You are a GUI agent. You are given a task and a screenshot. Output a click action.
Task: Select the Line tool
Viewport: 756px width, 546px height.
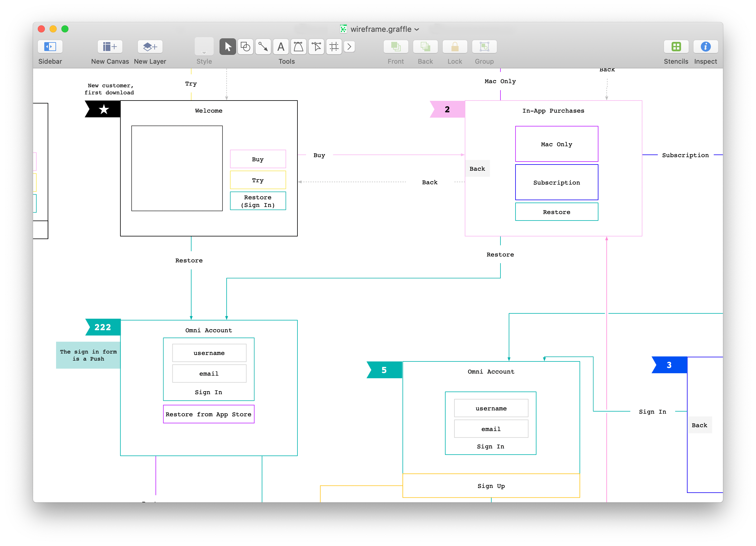pos(263,47)
